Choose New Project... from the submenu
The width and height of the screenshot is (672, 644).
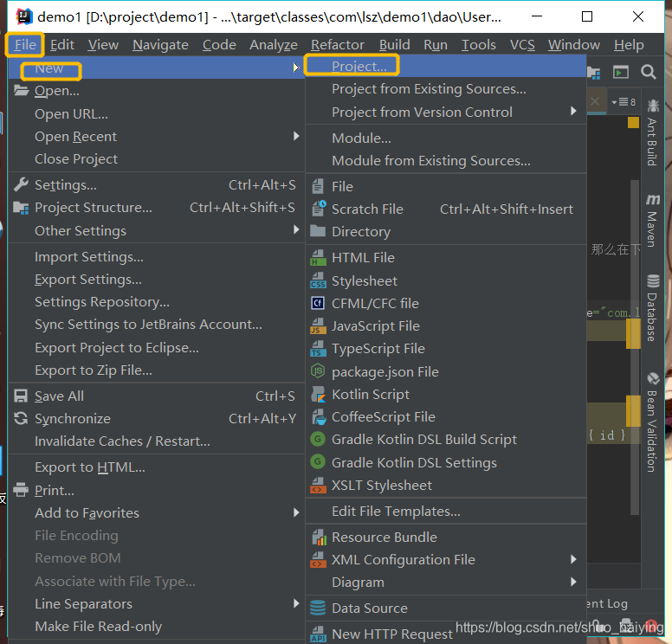point(446,66)
